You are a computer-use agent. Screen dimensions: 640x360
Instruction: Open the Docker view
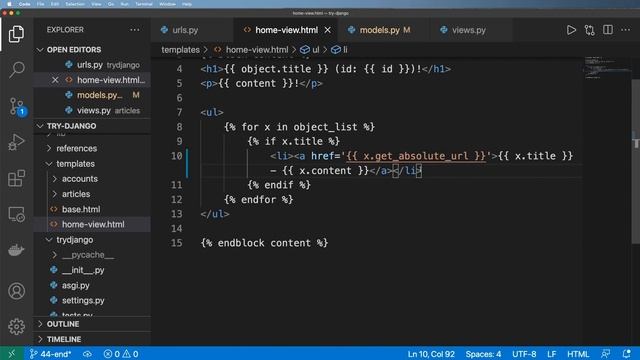coord(16,250)
